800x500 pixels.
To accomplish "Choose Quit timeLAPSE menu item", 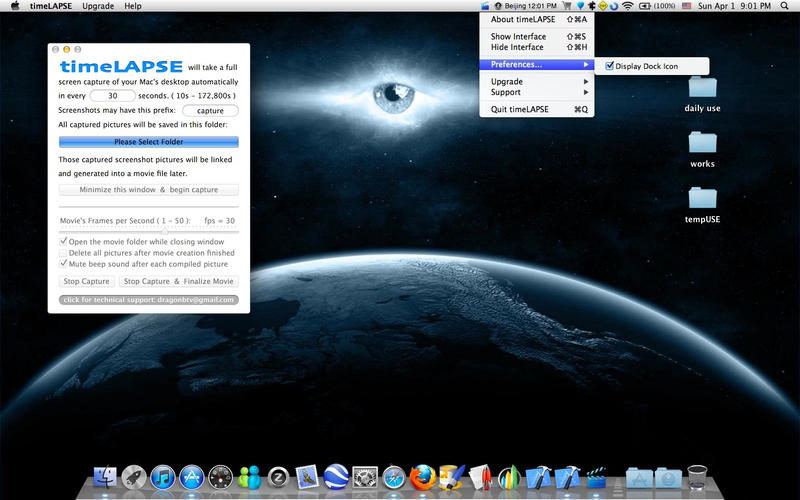I will [x=537, y=109].
